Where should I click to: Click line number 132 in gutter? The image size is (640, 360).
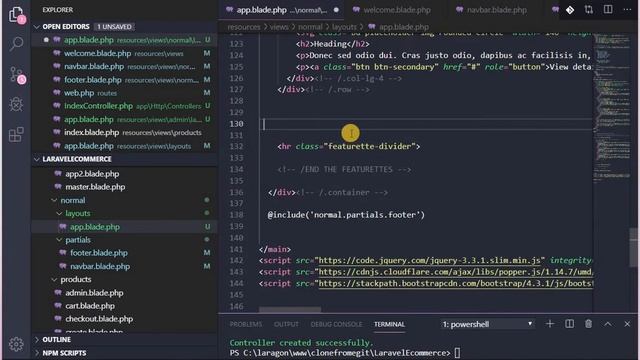237,147
